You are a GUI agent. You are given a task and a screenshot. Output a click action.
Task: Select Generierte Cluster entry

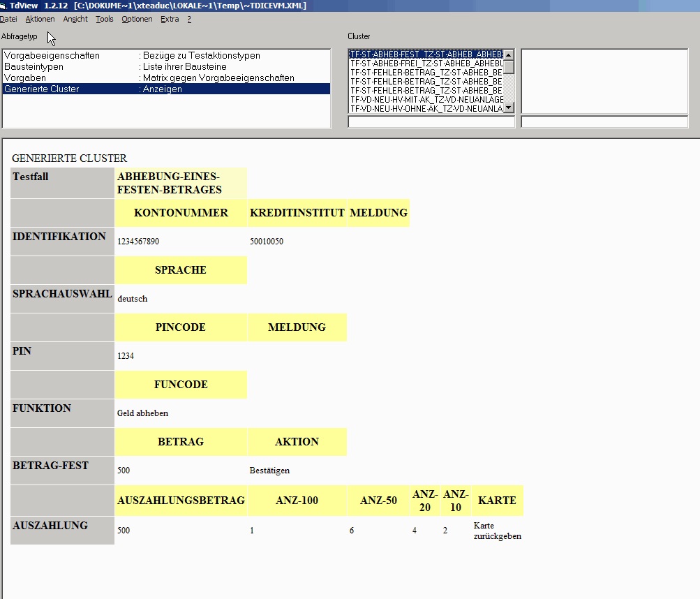[x=42, y=89]
